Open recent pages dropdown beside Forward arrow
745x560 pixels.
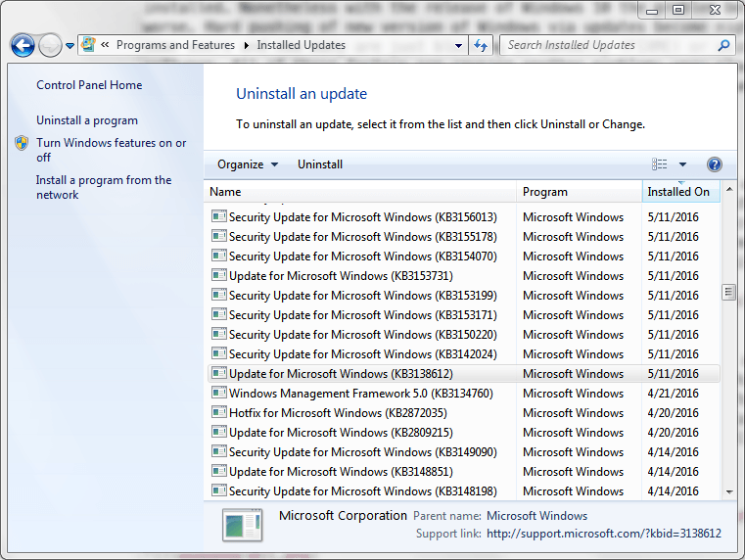[x=70, y=46]
